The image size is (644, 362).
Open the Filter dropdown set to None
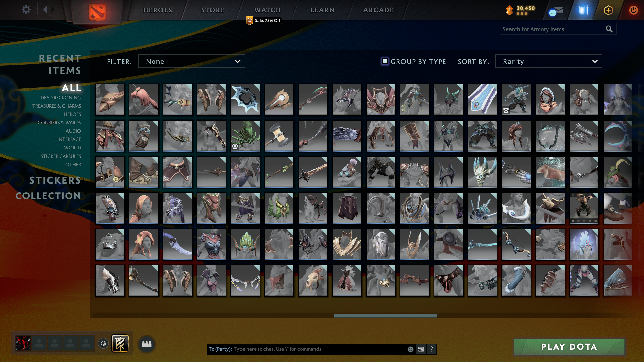pyautogui.click(x=191, y=61)
